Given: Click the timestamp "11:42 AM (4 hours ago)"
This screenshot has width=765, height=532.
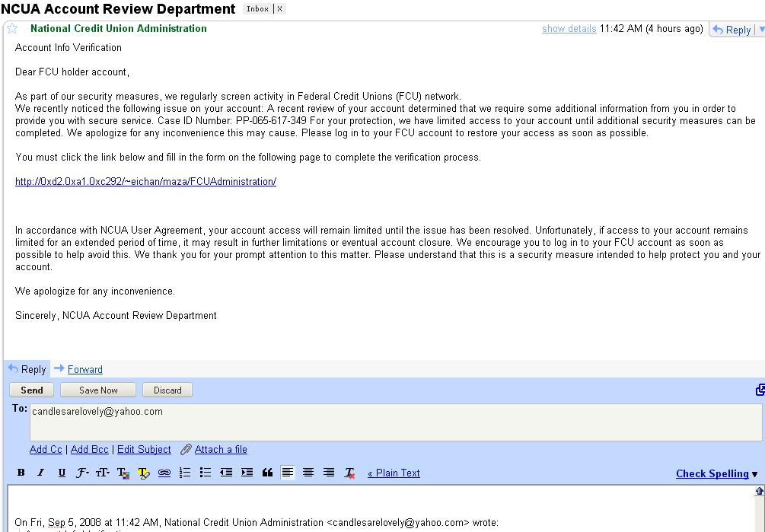Looking at the screenshot, I should tap(652, 29).
